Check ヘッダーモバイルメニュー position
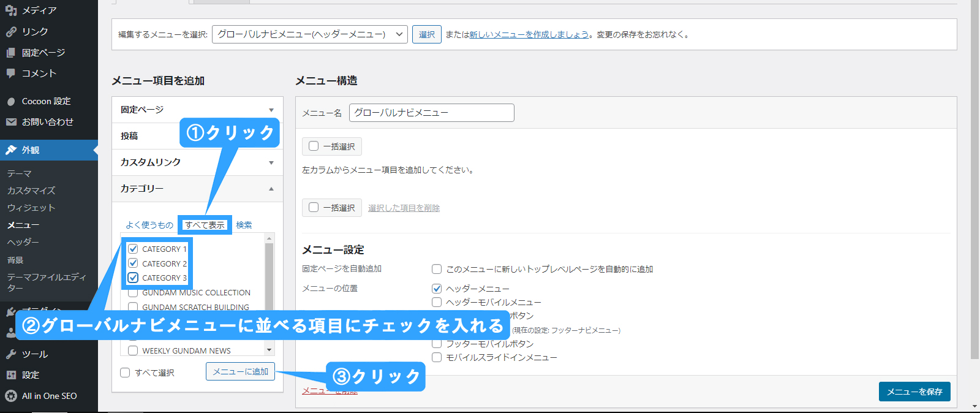The width and height of the screenshot is (980, 413). (x=437, y=302)
